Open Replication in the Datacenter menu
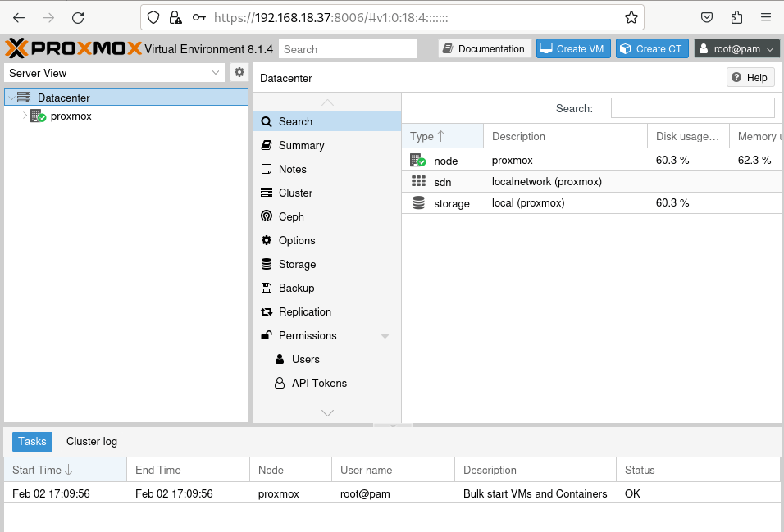The width and height of the screenshot is (784, 532). click(x=327, y=311)
